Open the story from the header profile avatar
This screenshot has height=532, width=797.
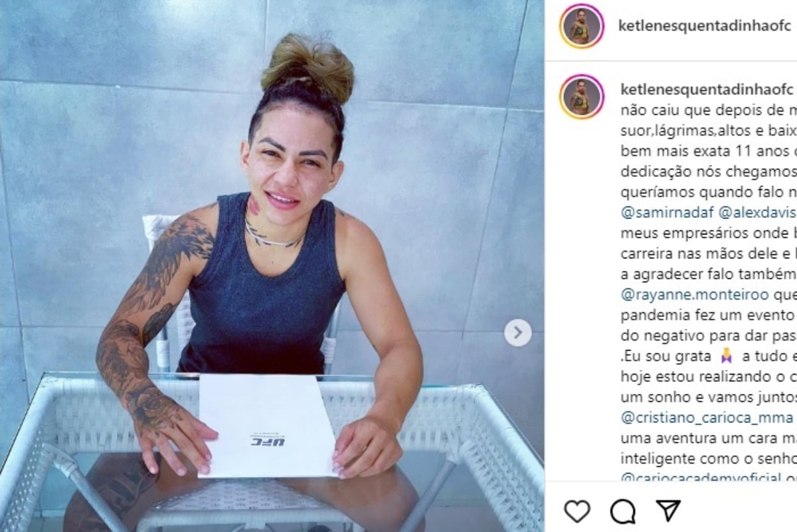tap(582, 27)
